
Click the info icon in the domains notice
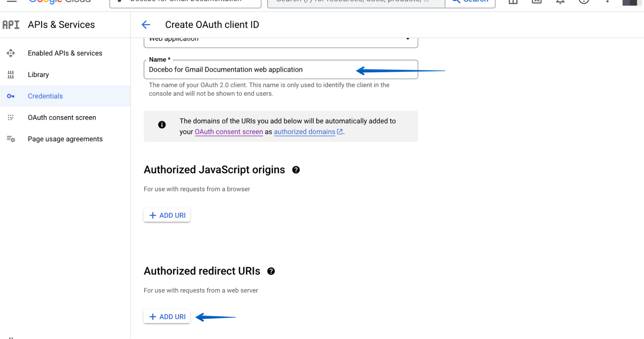(x=162, y=125)
